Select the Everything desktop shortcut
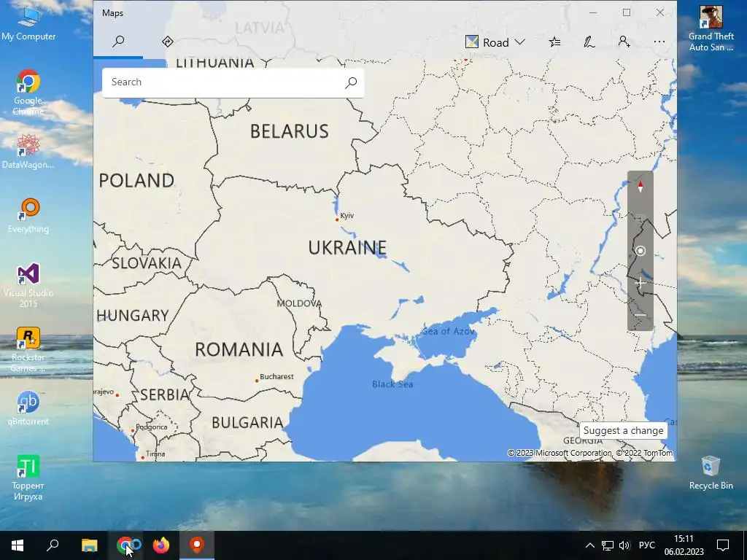This screenshot has height=560, width=747. pos(28,216)
